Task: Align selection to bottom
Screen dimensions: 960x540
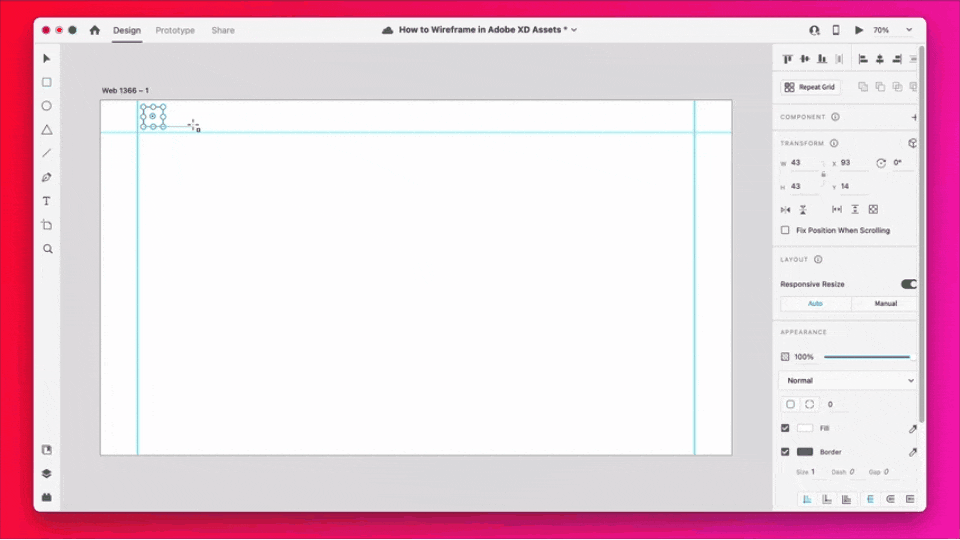Action: tap(822, 59)
